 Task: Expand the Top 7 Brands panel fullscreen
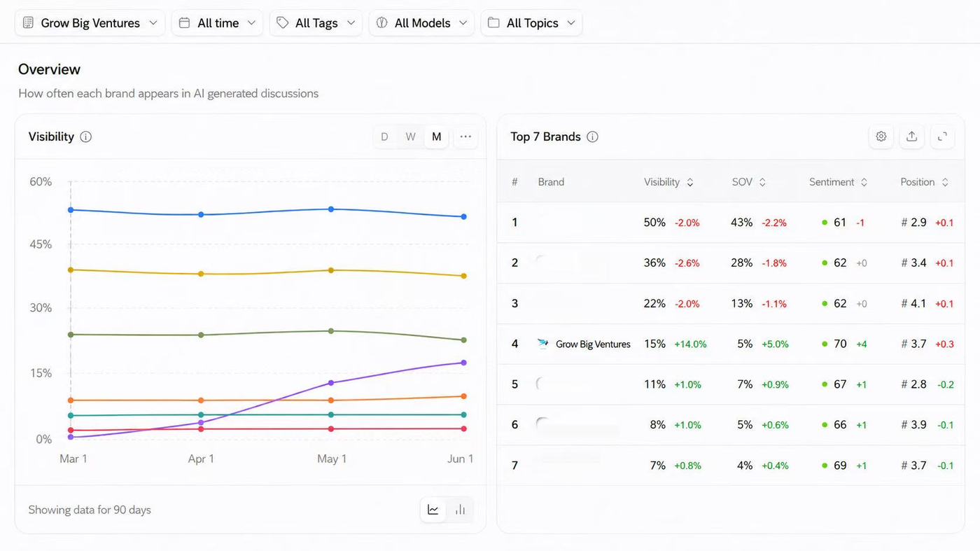[942, 137]
